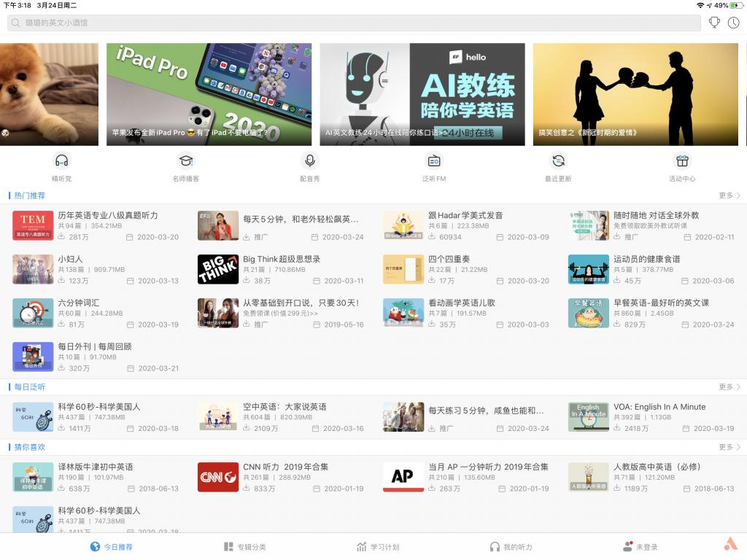This screenshot has height=560, width=747.
Task: Switch to 未登录 account tab
Action: click(x=640, y=547)
